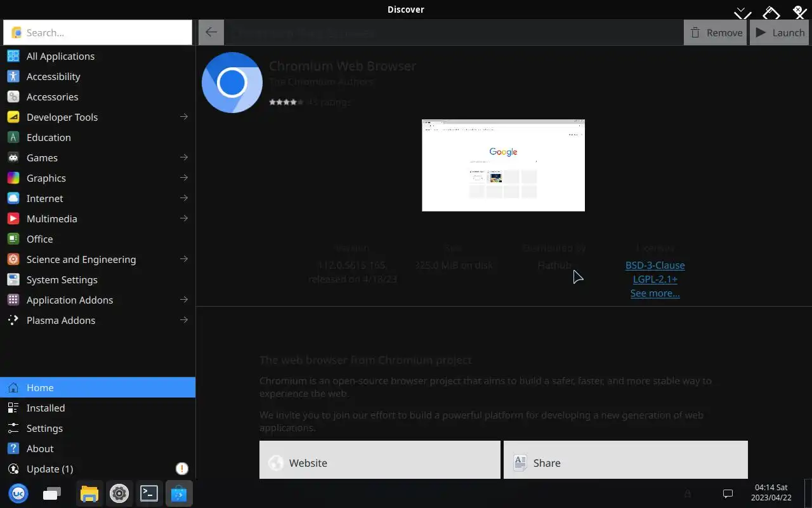Select the Developer Tools icon
This screenshot has height=508, width=812.
[13, 117]
